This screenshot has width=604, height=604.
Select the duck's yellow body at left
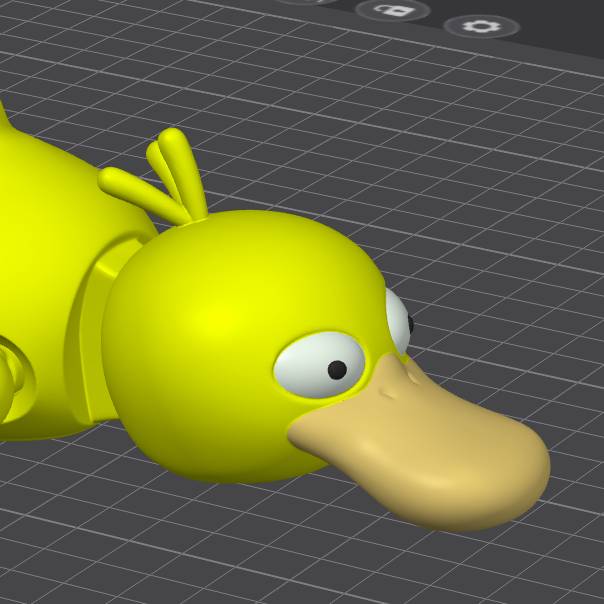coord(50,250)
